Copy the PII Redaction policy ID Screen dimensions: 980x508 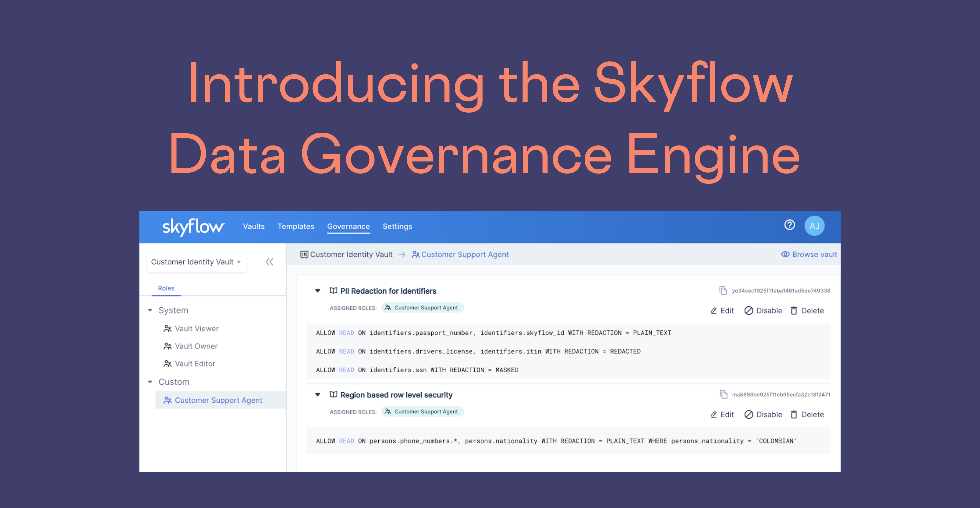(723, 291)
